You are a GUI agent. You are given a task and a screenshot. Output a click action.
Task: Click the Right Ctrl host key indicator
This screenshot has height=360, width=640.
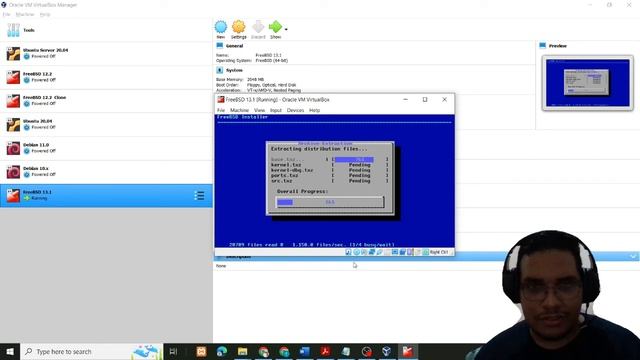pos(439,252)
